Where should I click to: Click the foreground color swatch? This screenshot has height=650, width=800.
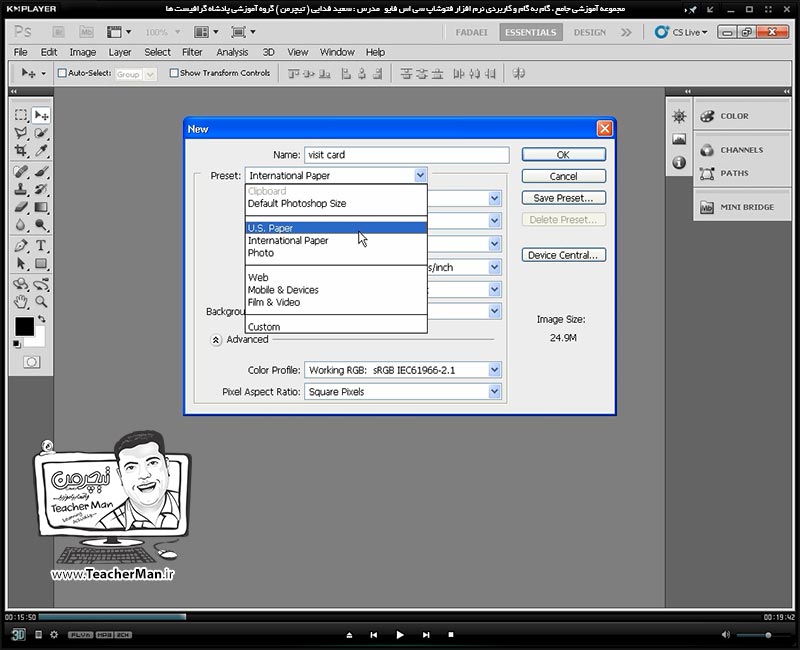(x=24, y=327)
